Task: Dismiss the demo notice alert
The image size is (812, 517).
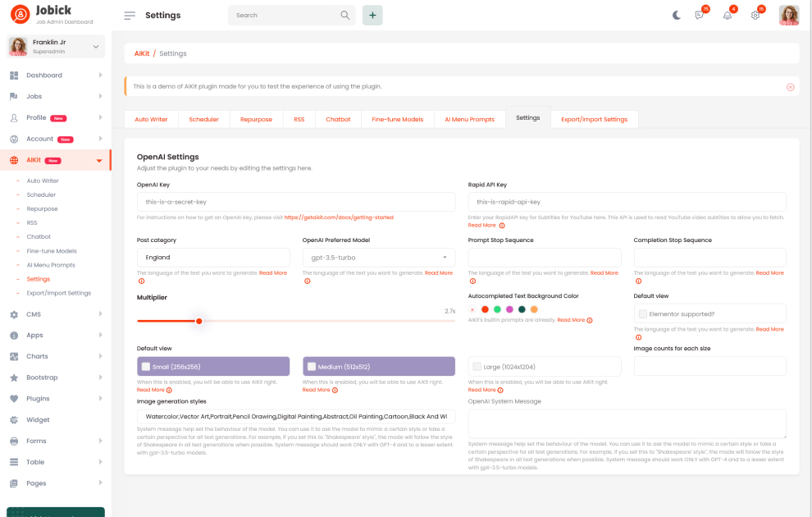Action: 790,86
